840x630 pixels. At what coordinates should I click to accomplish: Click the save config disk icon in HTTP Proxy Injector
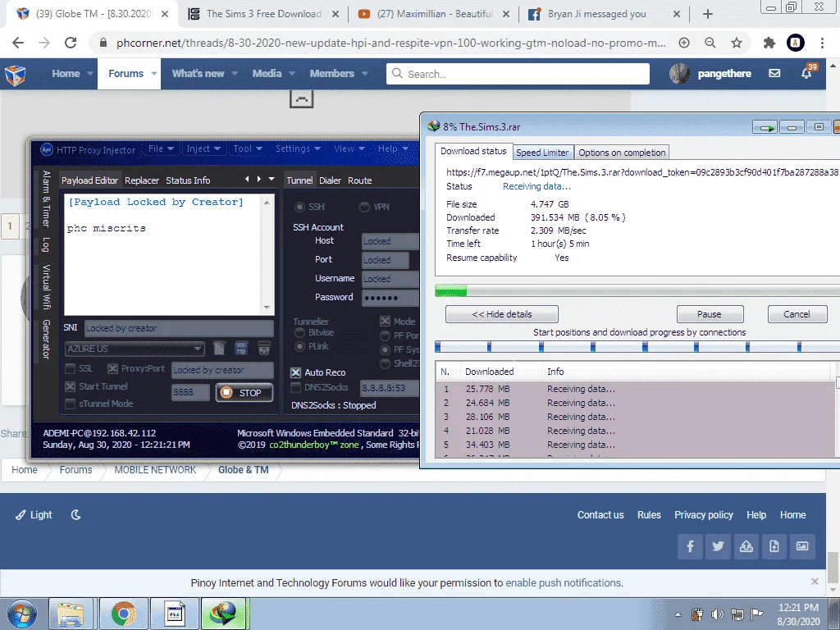[x=241, y=348]
